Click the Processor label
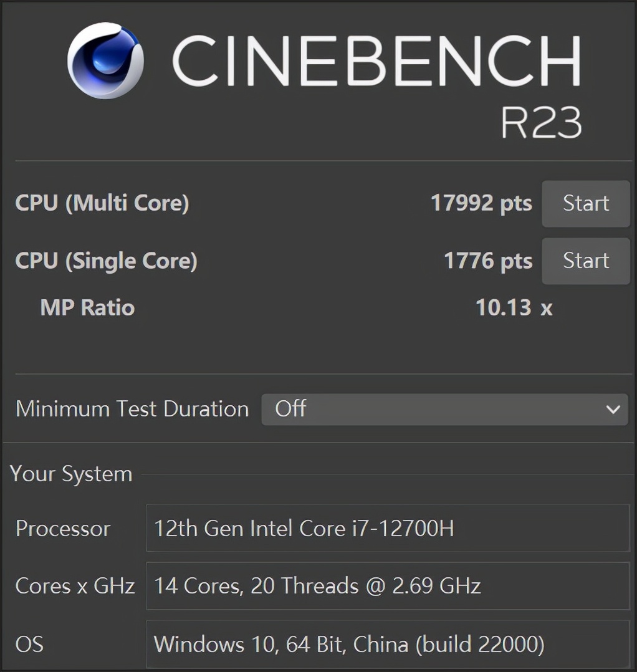637x672 pixels. point(63,529)
